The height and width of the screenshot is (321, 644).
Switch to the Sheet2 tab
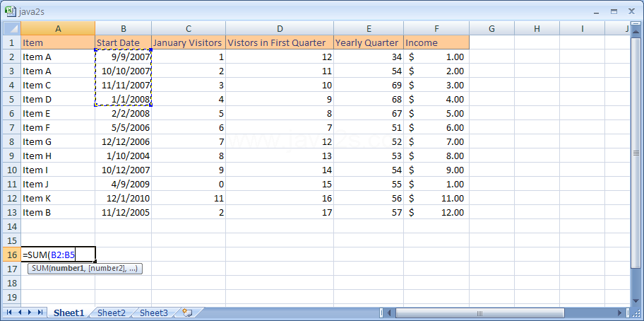click(112, 313)
